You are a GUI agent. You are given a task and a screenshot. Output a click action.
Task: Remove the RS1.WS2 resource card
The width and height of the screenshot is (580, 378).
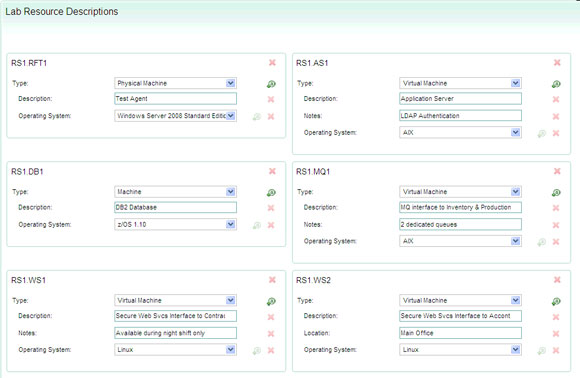tap(557, 280)
